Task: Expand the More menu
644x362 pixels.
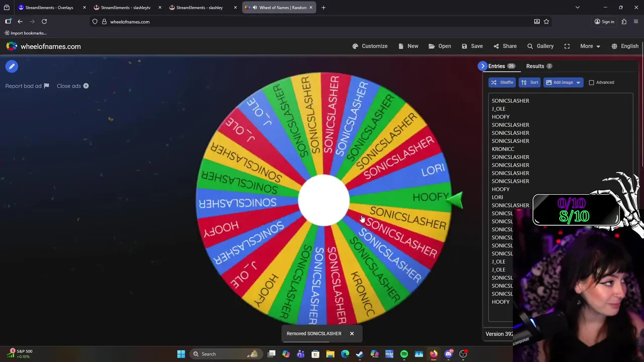Action: (x=590, y=46)
